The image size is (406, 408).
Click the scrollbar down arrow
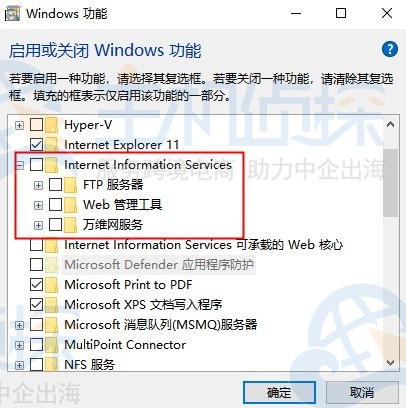click(x=390, y=362)
